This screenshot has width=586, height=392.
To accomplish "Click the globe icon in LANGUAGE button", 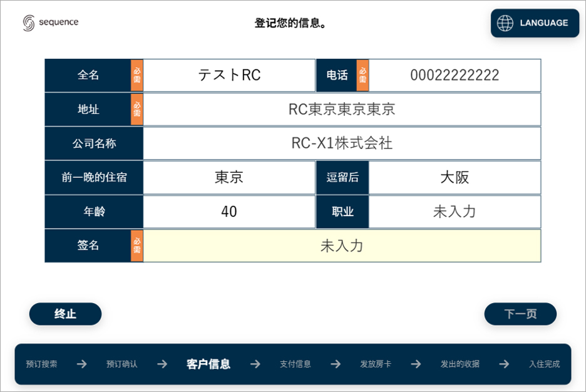I will [505, 23].
